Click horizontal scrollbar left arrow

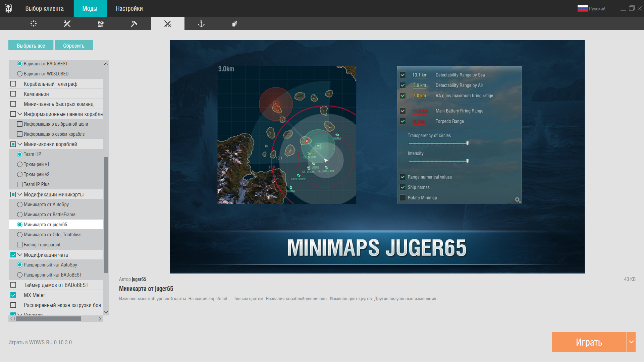click(x=12, y=318)
